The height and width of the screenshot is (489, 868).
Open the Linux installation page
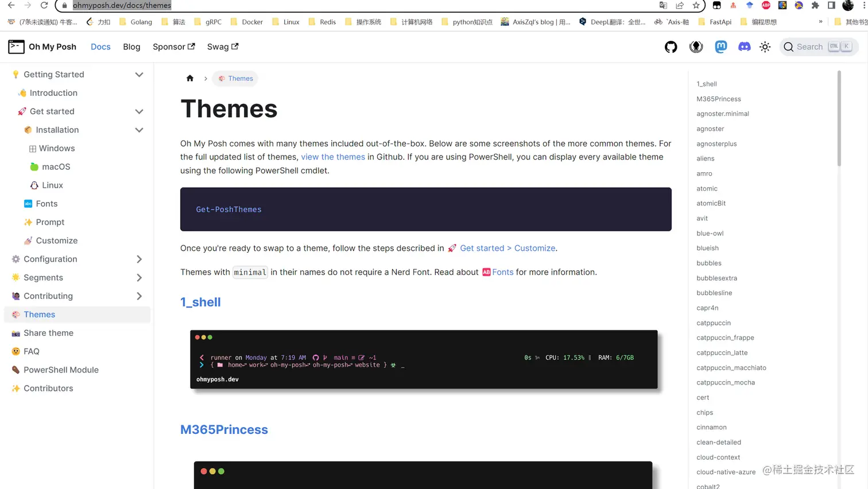[x=52, y=185]
